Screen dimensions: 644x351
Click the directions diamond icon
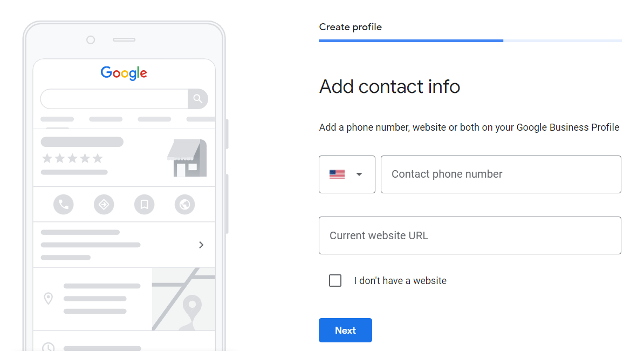104,205
